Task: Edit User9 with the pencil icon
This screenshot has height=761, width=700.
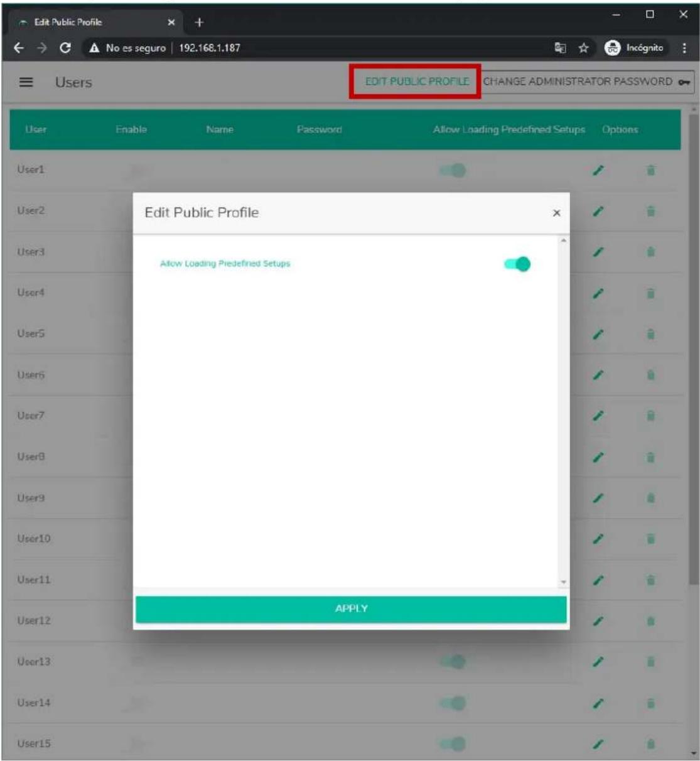Action: click(599, 499)
